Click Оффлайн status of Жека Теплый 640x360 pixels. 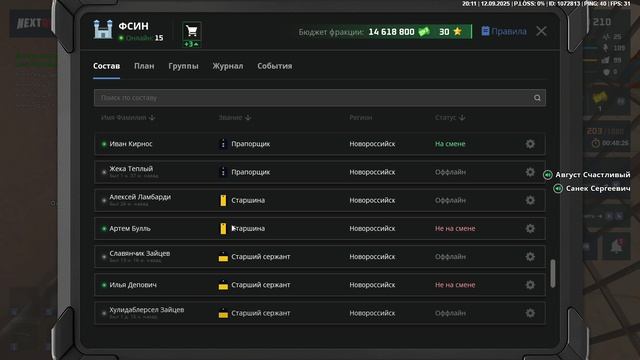[450, 172]
